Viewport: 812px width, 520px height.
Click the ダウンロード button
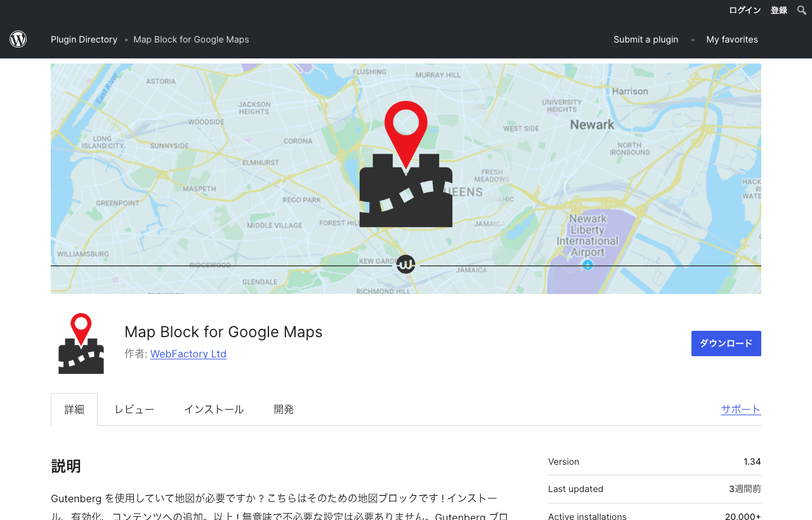tap(726, 343)
